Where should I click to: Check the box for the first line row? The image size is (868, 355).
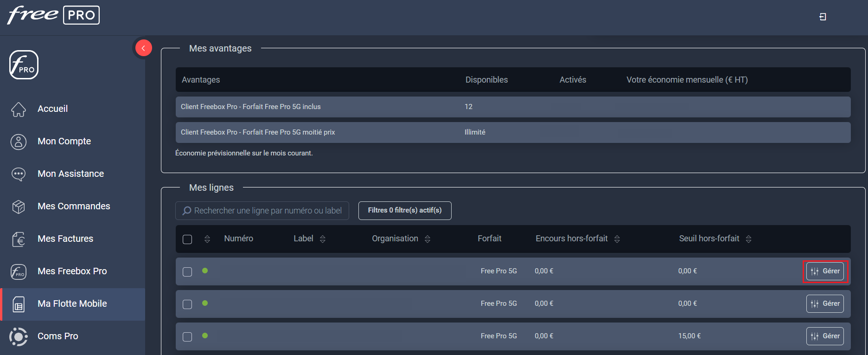[187, 272]
